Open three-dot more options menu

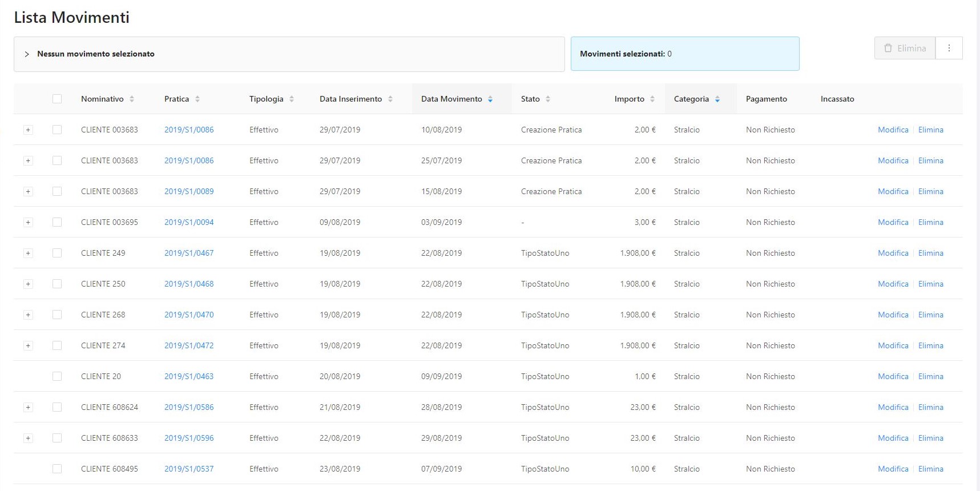click(949, 48)
